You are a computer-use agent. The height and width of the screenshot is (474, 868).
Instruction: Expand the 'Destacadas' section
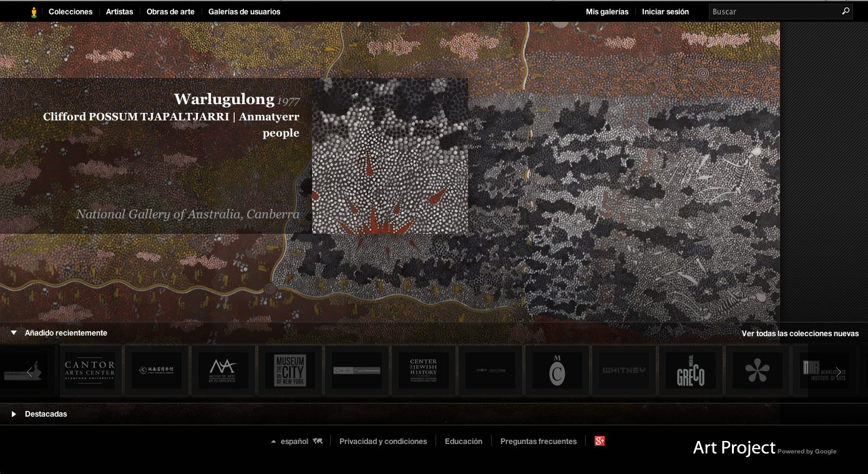point(14,414)
